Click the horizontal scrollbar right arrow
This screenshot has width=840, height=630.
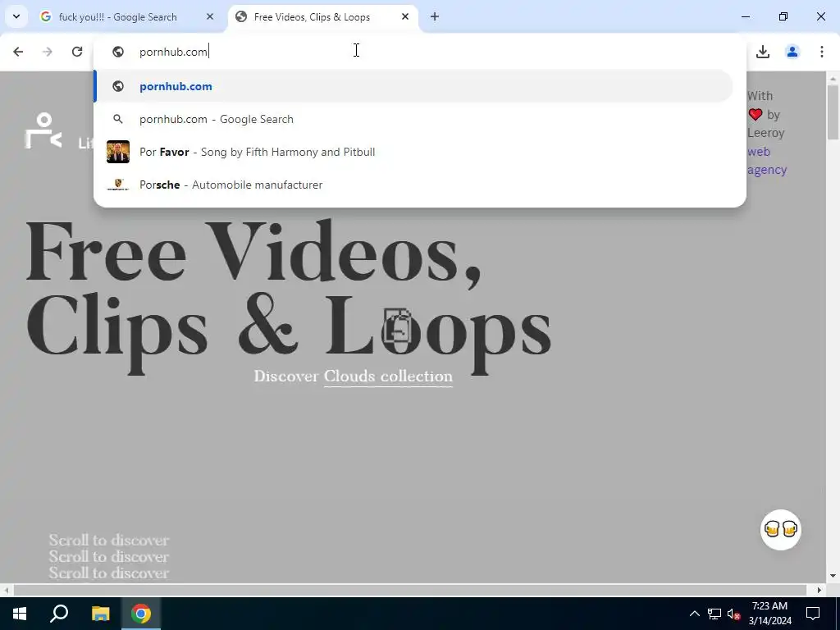819,590
